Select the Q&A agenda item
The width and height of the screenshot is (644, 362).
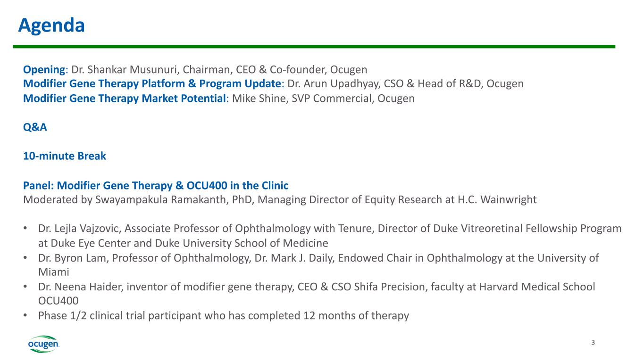(x=35, y=127)
